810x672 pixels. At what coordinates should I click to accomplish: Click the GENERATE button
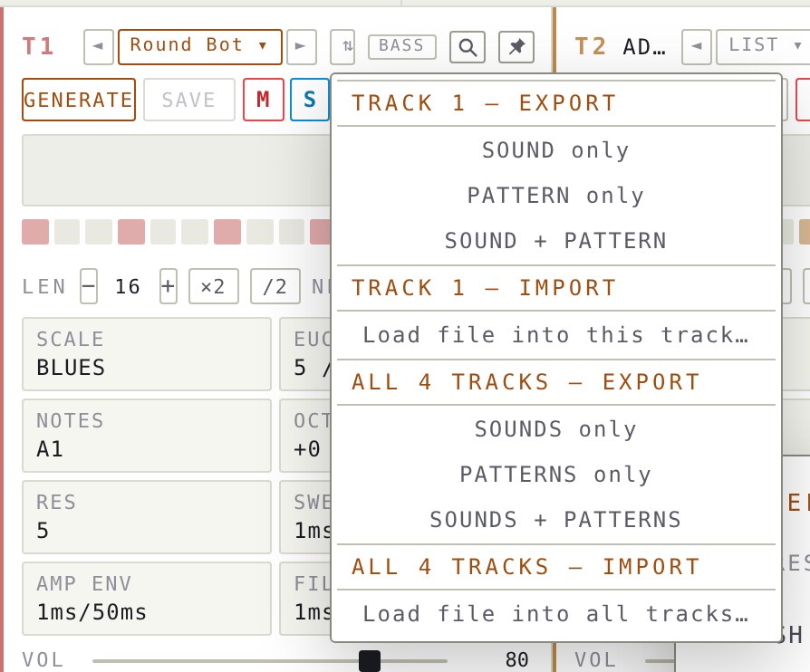[x=79, y=100]
